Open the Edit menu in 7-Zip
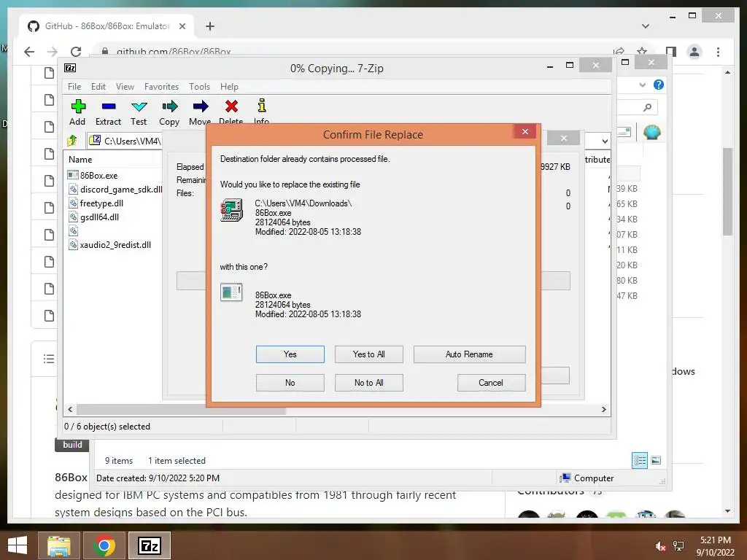Screen dimensions: 747x560 click(x=98, y=87)
